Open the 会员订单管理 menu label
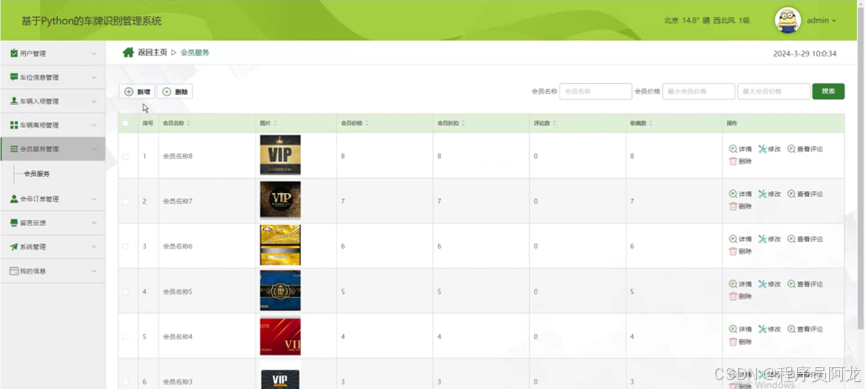Viewport: 865px width, 389px height. point(39,199)
